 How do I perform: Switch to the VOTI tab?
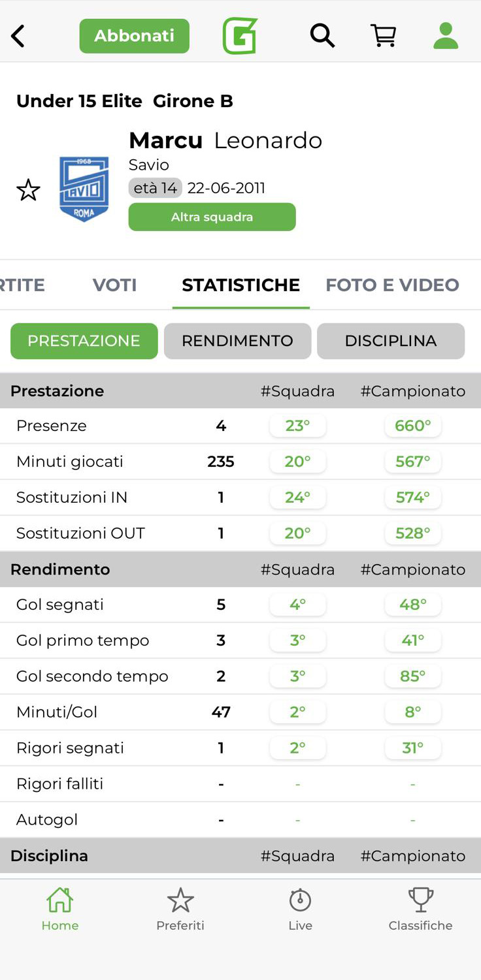click(x=114, y=285)
